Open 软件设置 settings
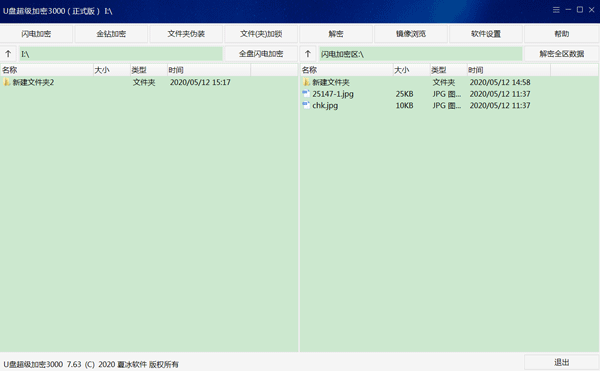Image resolution: width=600 pixels, height=371 pixels. (486, 34)
